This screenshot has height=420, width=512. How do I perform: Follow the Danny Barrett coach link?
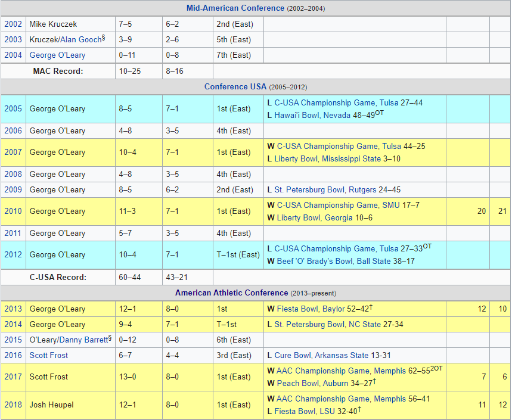point(83,340)
